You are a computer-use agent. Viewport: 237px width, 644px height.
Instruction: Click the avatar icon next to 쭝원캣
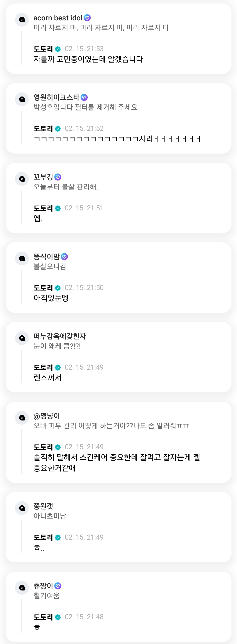coord(22,508)
